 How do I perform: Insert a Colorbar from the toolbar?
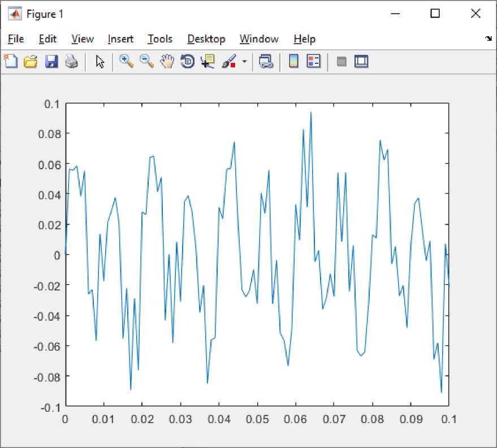click(293, 62)
